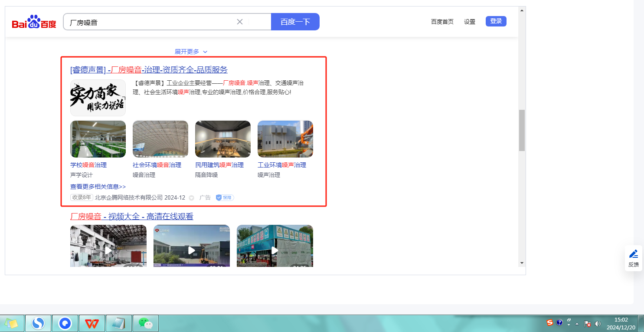The width and height of the screenshot is (644, 332).
Task: Click the Baidu logo
Action: [34, 22]
